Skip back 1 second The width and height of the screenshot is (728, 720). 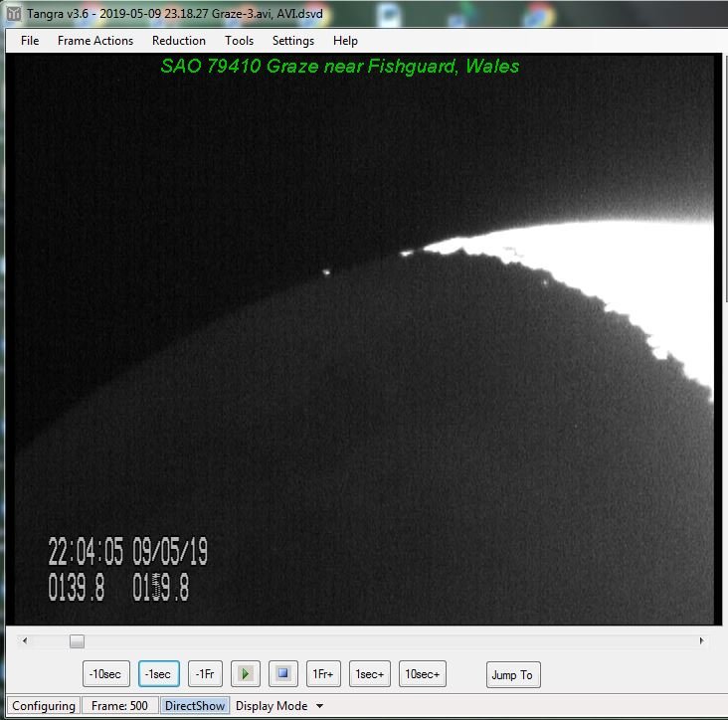click(x=158, y=674)
